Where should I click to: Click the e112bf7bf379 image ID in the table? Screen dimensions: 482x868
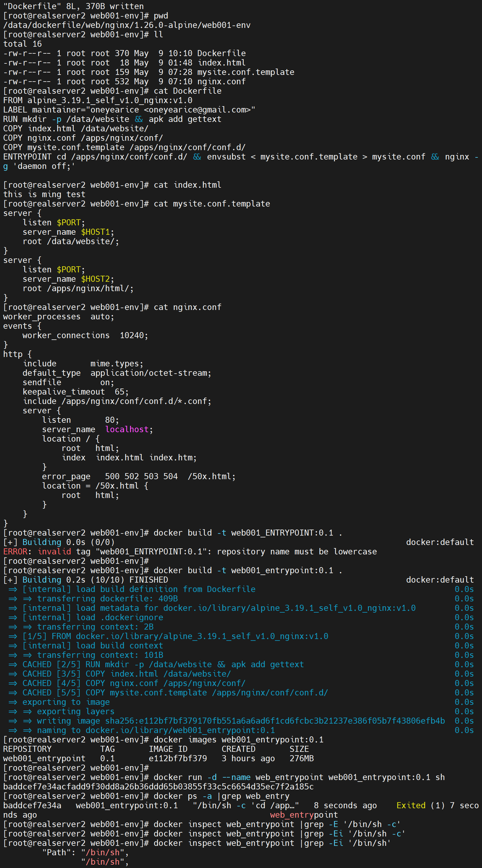pos(178,758)
